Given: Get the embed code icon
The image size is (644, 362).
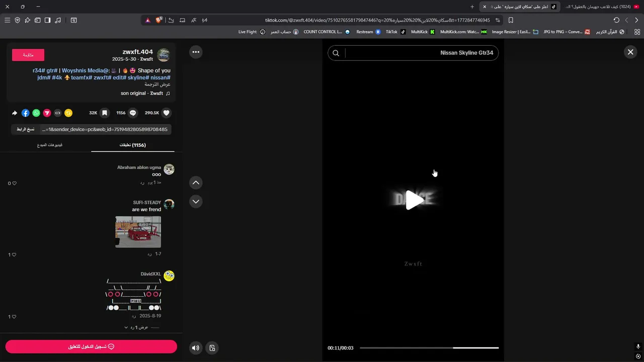Looking at the screenshot, I should 58,113.
